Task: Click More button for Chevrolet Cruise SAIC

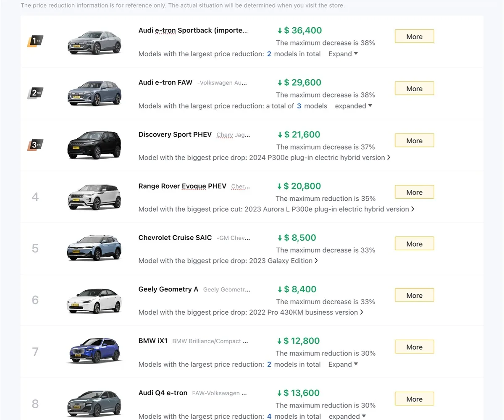Action: [414, 244]
